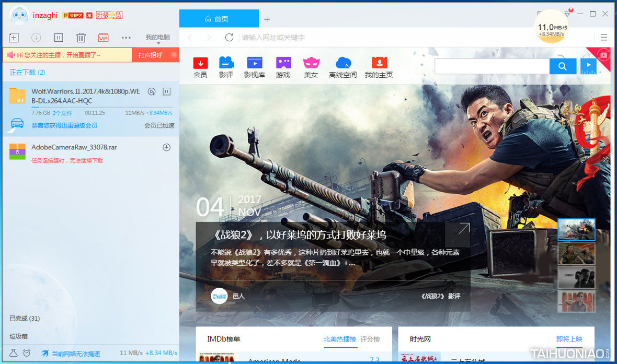Click the clock scheduled task icon
Screen dimensions: 617x364
click(27, 353)
